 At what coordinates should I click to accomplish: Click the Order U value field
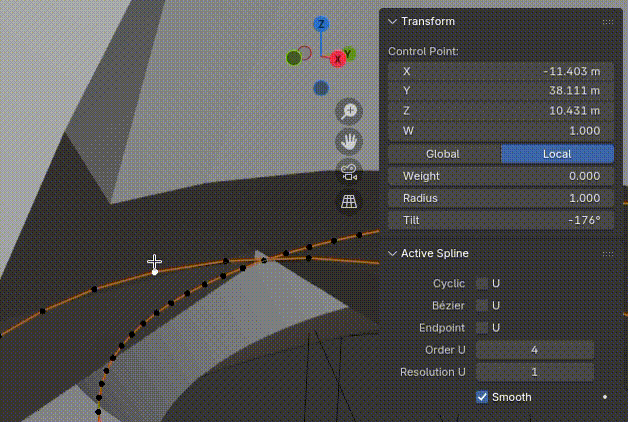535,349
